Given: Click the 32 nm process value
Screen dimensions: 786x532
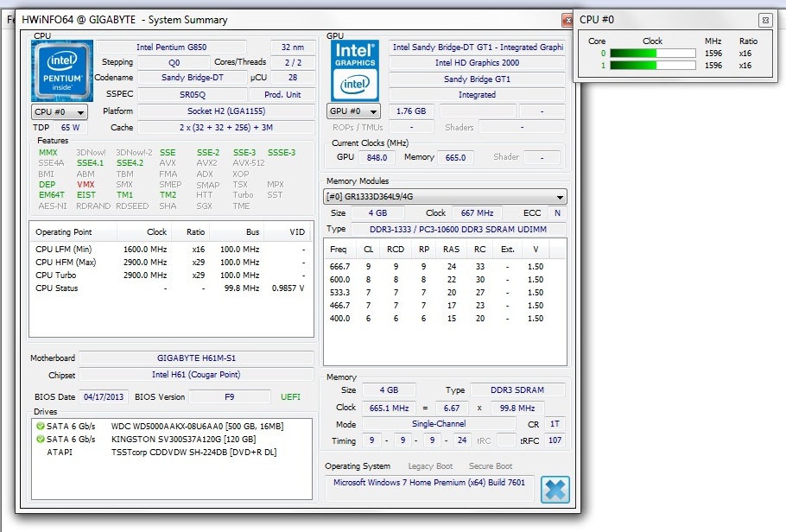Looking at the screenshot, I should [x=293, y=47].
